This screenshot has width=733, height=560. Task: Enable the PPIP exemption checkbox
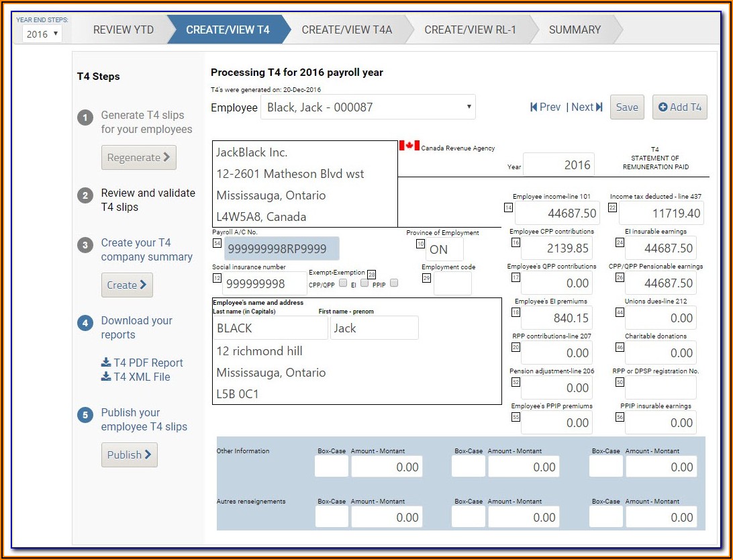pyautogui.click(x=394, y=283)
